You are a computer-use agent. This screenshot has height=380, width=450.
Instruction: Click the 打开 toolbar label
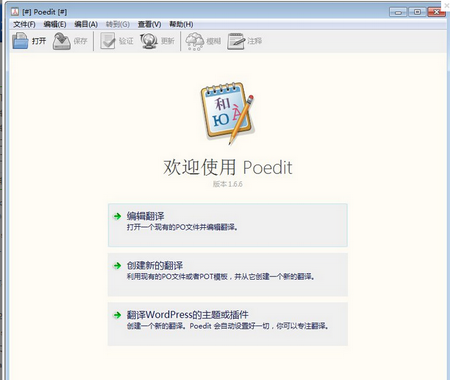pyautogui.click(x=39, y=41)
